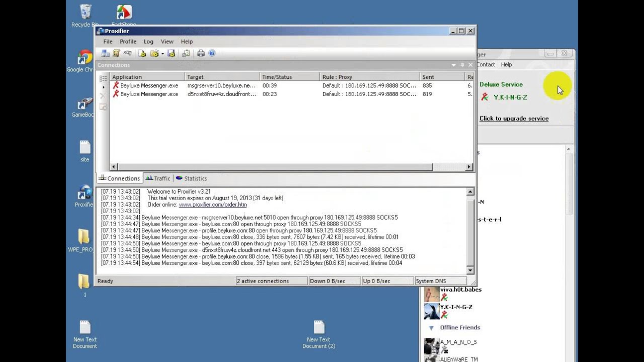Select the d5nxst8fruw4z.cloudfront target row
The height and width of the screenshot is (362, 644).
(x=221, y=94)
